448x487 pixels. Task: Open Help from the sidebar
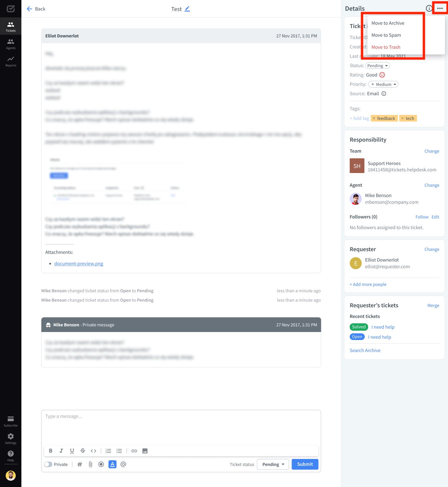point(11,456)
